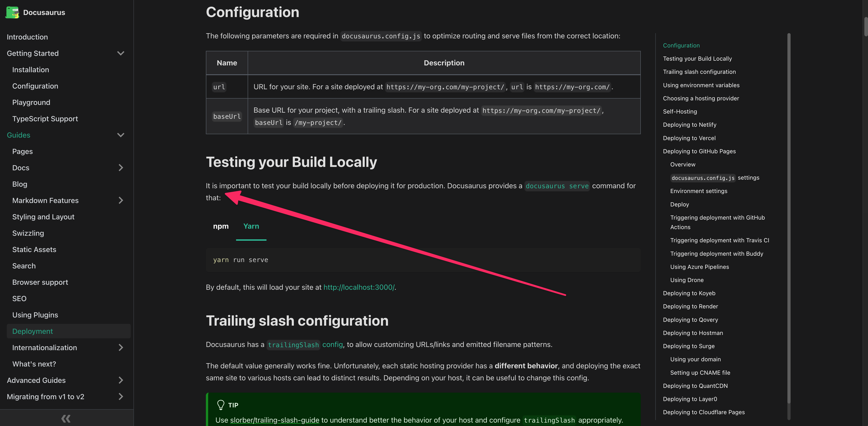This screenshot has height=426, width=868.
Task: Collapse sidebar with double-chevron icon
Action: 66,418
